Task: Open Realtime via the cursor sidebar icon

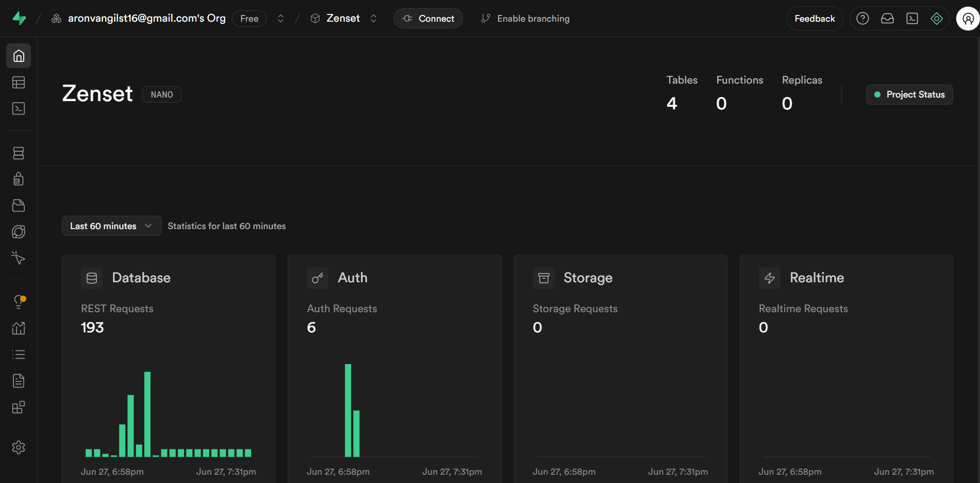Action: pos(19,257)
